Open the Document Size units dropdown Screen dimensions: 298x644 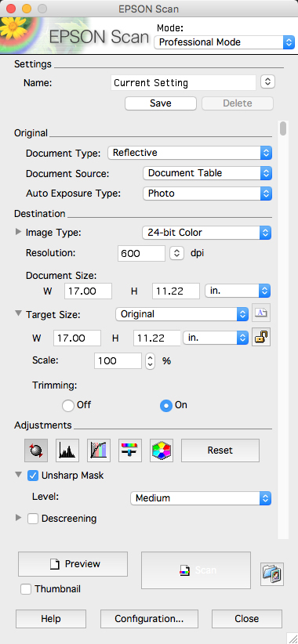pyautogui.click(x=238, y=291)
